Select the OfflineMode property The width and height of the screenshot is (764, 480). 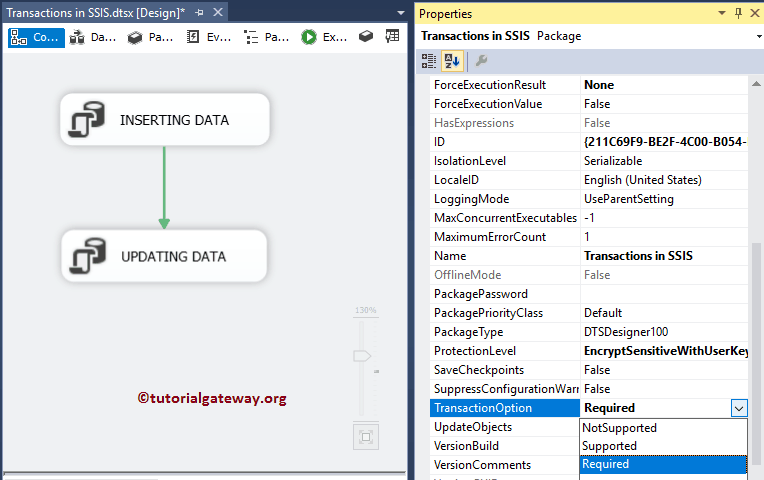coord(505,275)
